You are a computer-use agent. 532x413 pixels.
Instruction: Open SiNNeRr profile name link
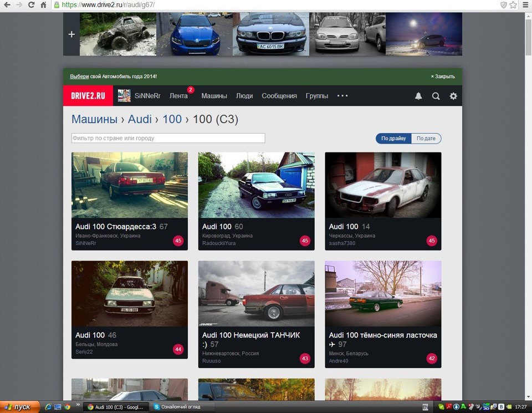[x=147, y=96]
